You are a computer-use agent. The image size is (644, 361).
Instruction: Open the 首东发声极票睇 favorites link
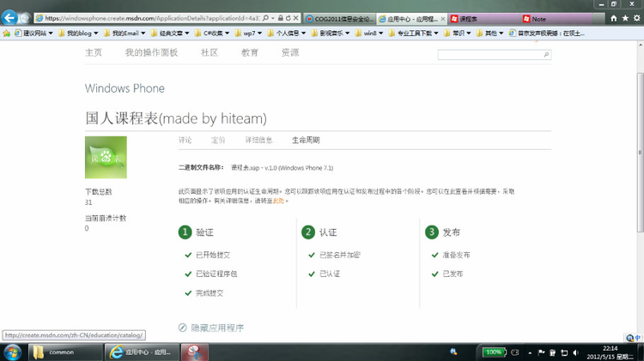547,33
